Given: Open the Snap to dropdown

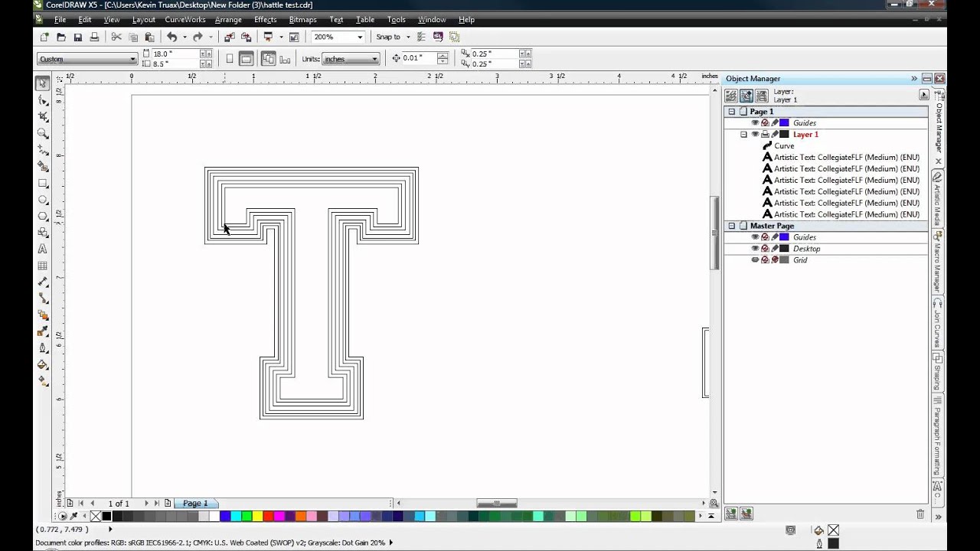Looking at the screenshot, I should click(408, 37).
